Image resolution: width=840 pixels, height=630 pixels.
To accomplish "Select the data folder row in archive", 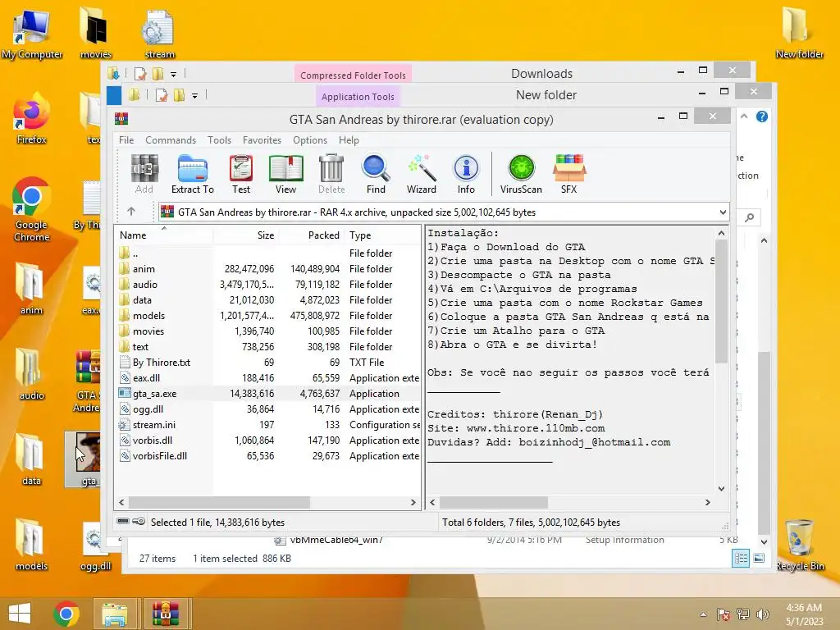I will (x=267, y=299).
